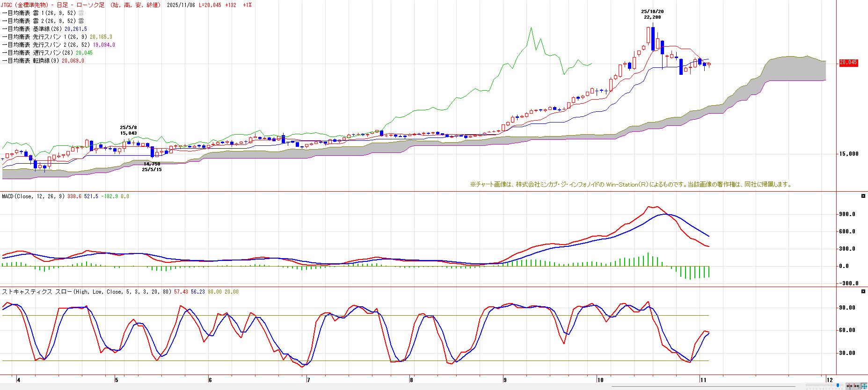The image size is (868, 390).
Task: Click the last price L=20,045 in the header
Action: [210, 5]
